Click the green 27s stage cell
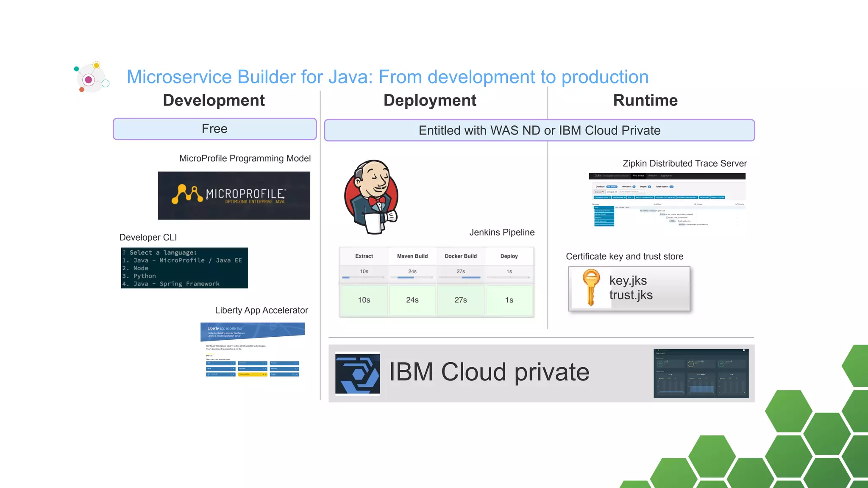The image size is (868, 488). (461, 300)
